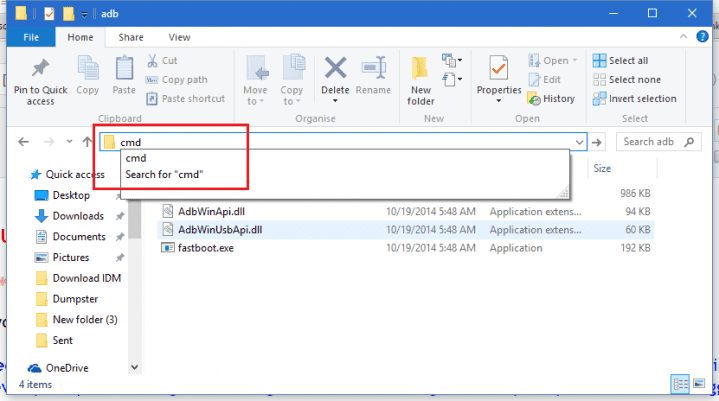Click the Go to arrow button

597,143
